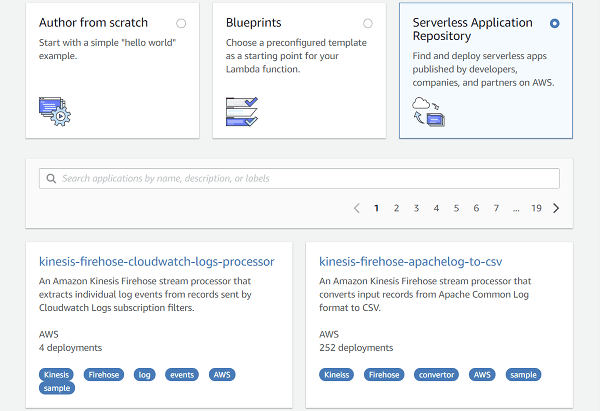Focus the search applications input field
Image resolution: width=600 pixels, height=411 pixels.
click(299, 178)
